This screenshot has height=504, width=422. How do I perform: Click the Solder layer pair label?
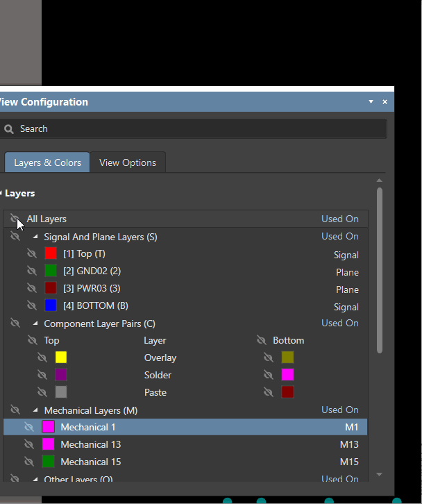tap(158, 375)
